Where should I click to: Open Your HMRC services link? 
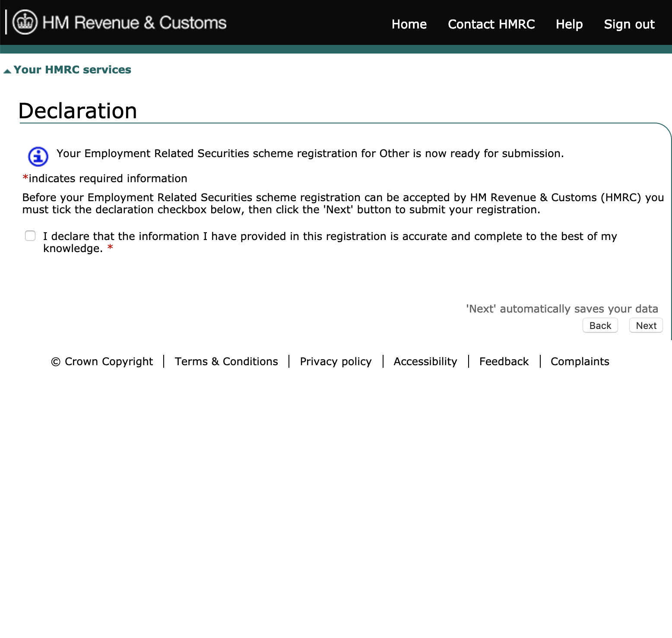72,69
